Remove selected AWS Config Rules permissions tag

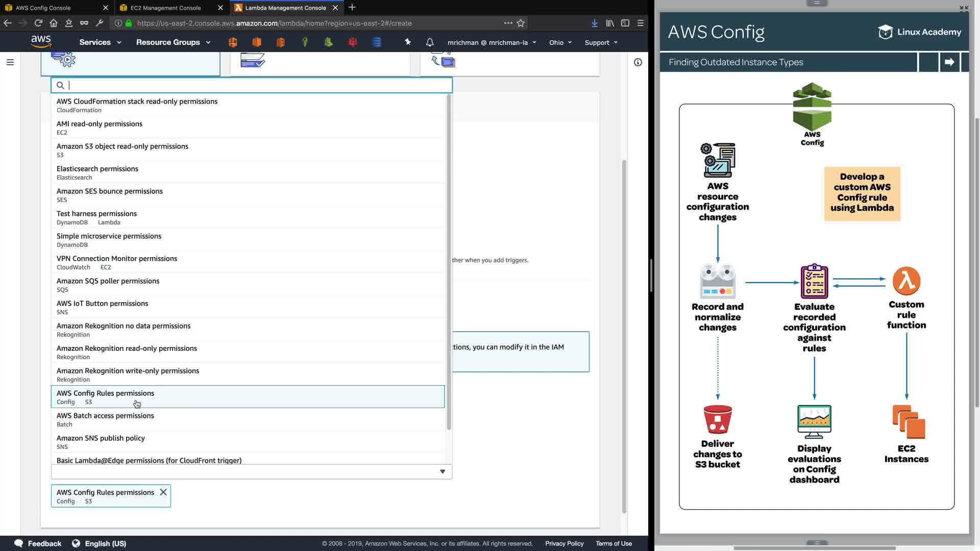pyautogui.click(x=163, y=492)
